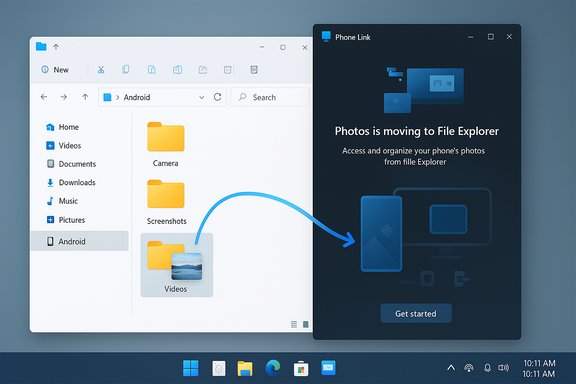Close the File Explorer window
The height and width of the screenshot is (384, 576).
pyautogui.click(x=305, y=47)
